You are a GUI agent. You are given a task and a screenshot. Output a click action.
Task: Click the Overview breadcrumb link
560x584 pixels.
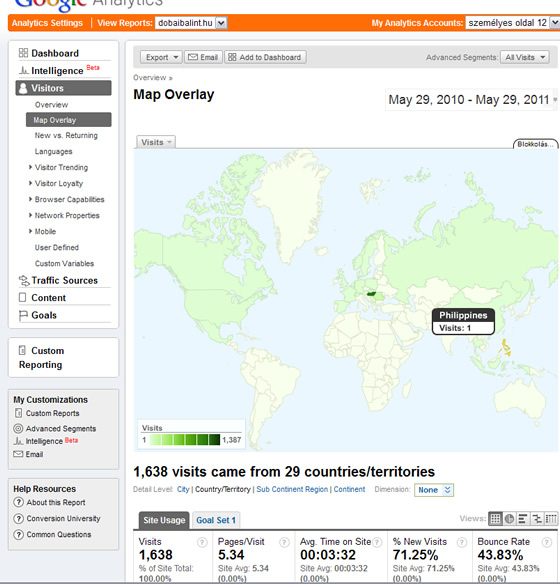150,77
